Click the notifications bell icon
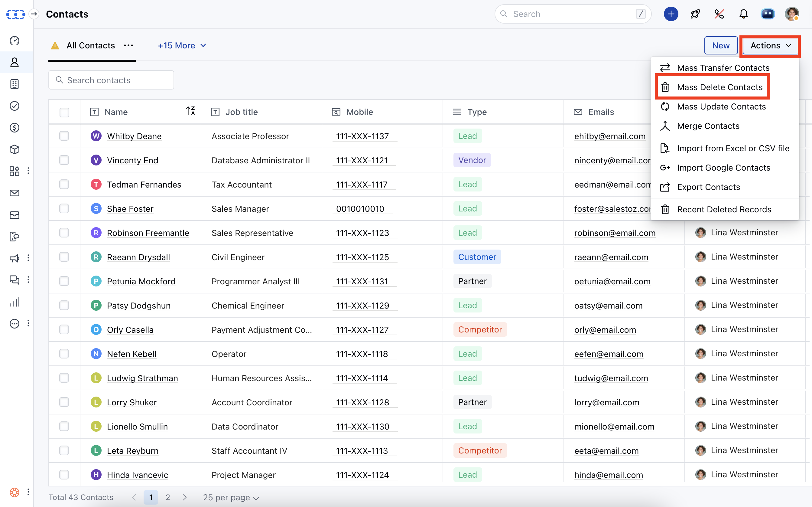Image resolution: width=812 pixels, height=507 pixels. tap(743, 14)
